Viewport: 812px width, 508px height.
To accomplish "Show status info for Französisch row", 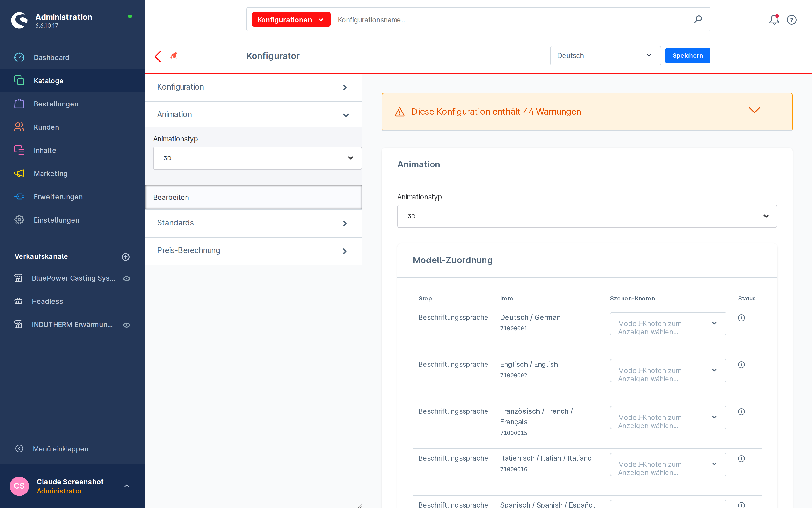I will pos(741,412).
